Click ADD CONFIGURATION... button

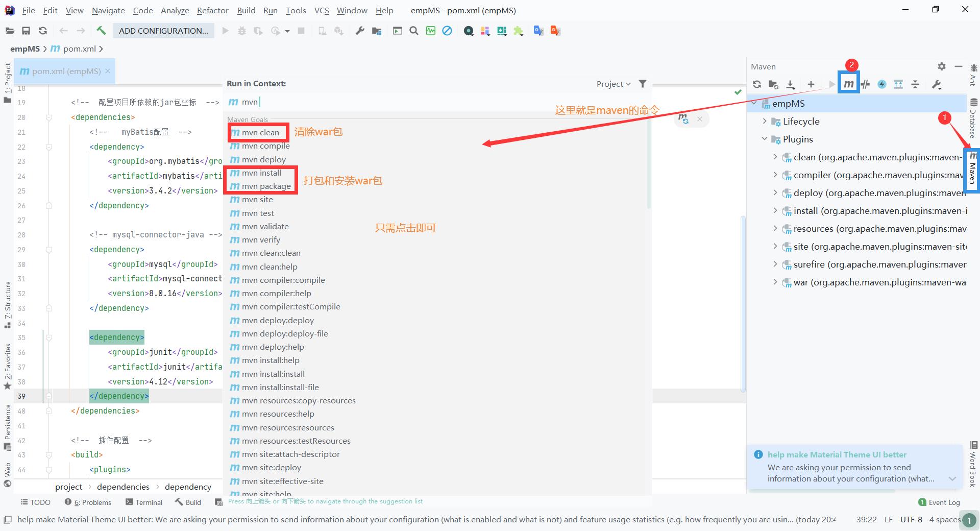click(163, 31)
